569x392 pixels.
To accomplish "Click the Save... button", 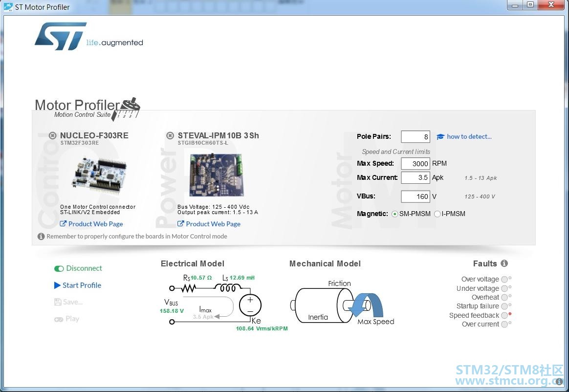I will (68, 302).
